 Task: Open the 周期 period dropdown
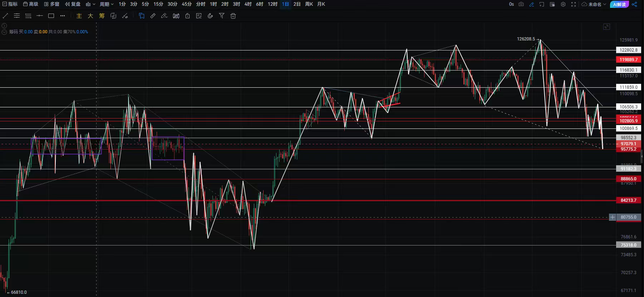coord(106,4)
